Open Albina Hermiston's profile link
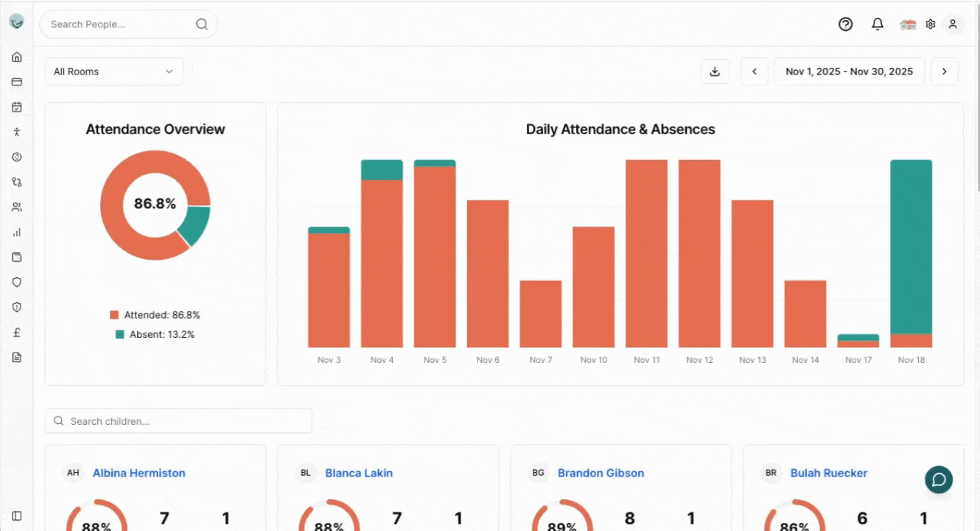Image resolution: width=980 pixels, height=531 pixels. pos(139,473)
